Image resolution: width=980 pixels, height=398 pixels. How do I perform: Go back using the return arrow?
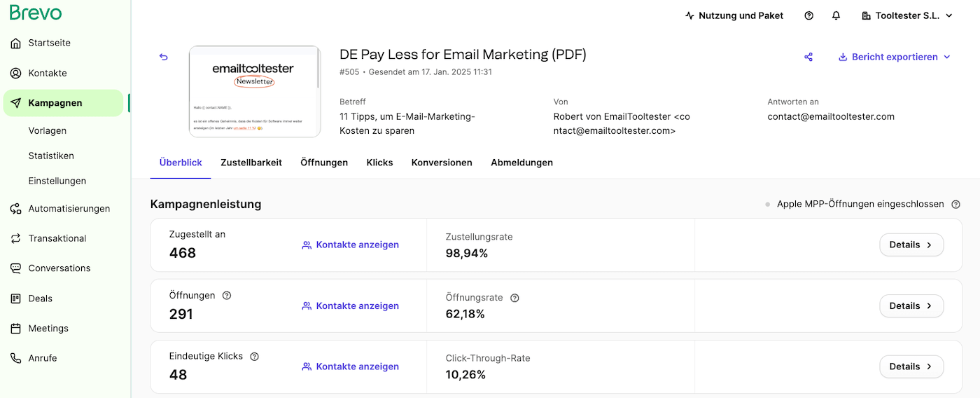click(164, 57)
